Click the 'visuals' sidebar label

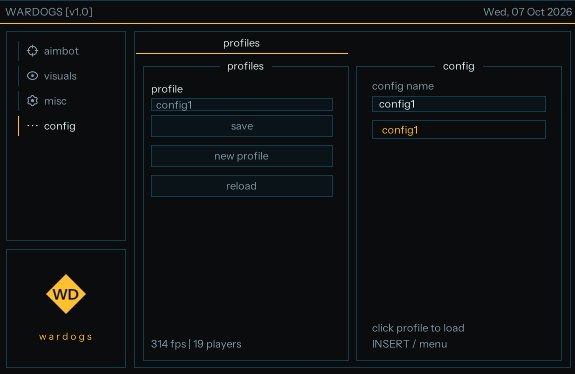pos(60,76)
